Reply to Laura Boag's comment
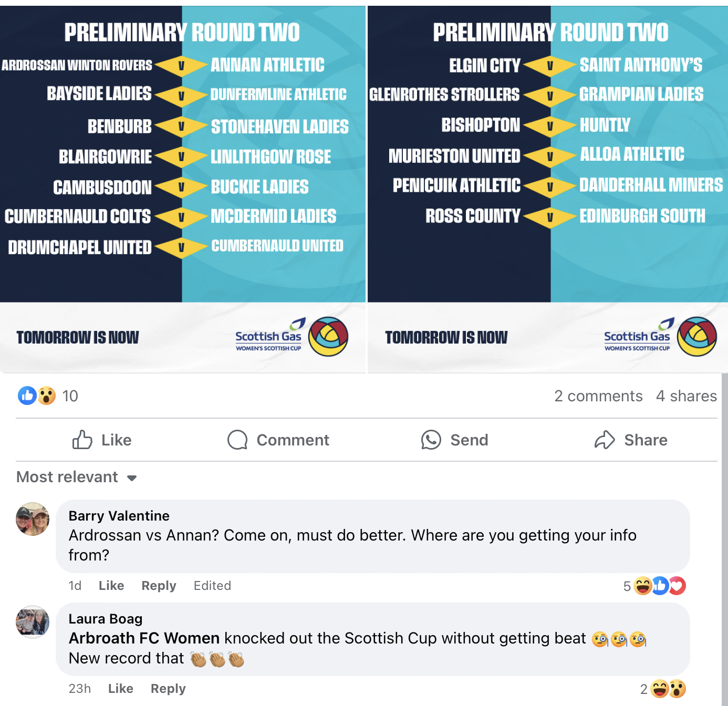 click(168, 689)
